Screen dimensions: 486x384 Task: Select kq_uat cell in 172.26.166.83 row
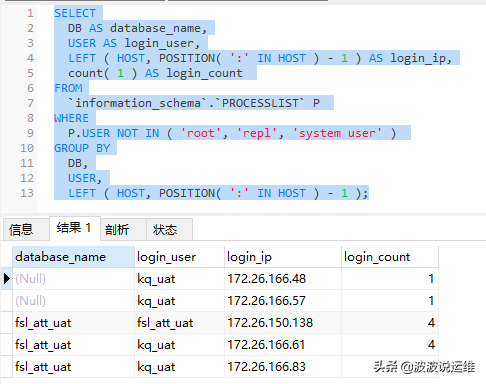(x=179, y=367)
